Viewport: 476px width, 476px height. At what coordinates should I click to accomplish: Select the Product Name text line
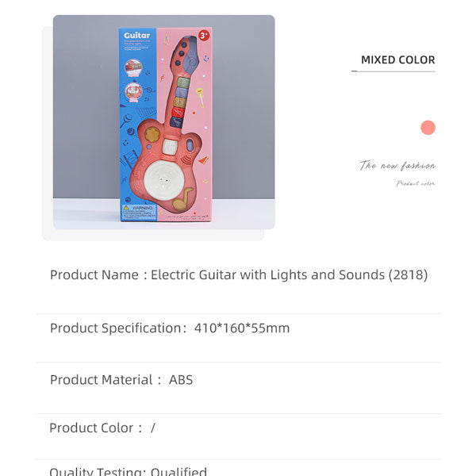tap(239, 275)
